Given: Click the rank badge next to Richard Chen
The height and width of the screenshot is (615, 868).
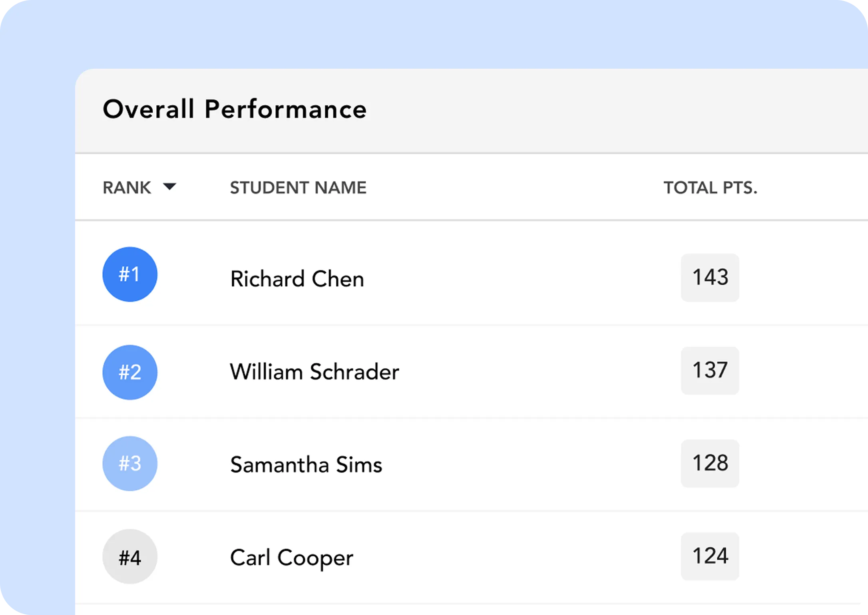Looking at the screenshot, I should pyautogui.click(x=129, y=274).
